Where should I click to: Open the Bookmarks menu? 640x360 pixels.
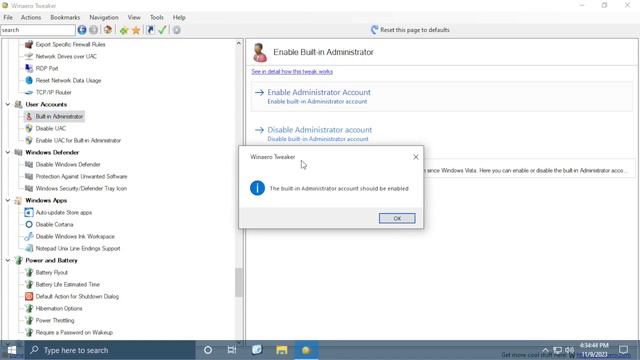pos(65,18)
